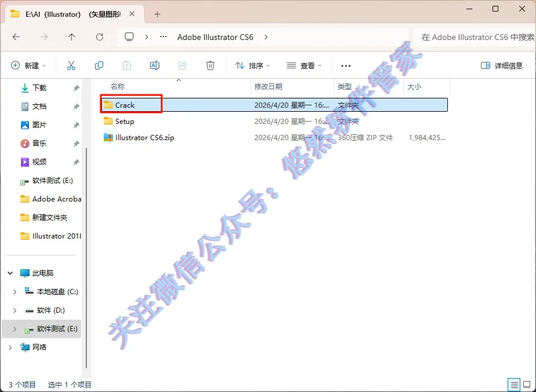Unpin 视频 using its pin icon

click(x=76, y=162)
